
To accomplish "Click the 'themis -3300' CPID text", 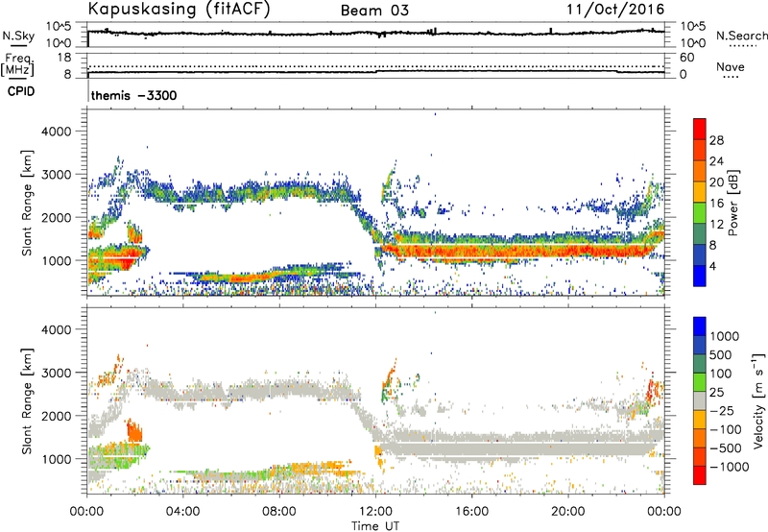I will [x=133, y=95].
